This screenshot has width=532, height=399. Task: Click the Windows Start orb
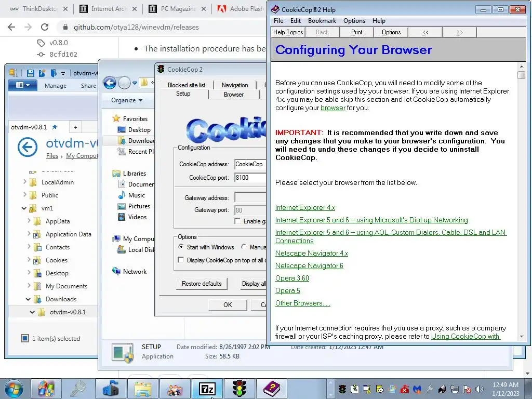click(x=14, y=389)
